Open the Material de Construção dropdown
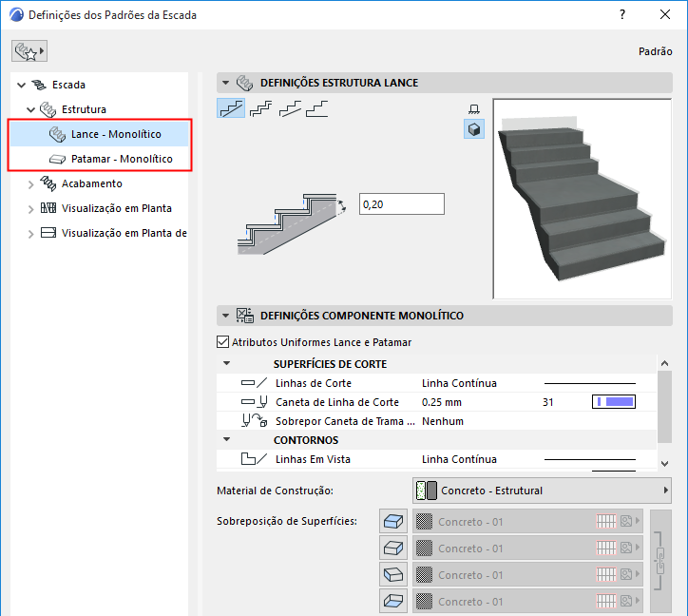The width and height of the screenshot is (688, 616). [x=542, y=491]
